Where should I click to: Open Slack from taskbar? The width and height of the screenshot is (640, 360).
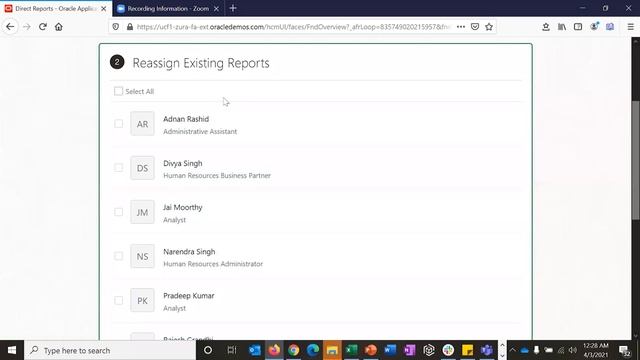[448, 350]
